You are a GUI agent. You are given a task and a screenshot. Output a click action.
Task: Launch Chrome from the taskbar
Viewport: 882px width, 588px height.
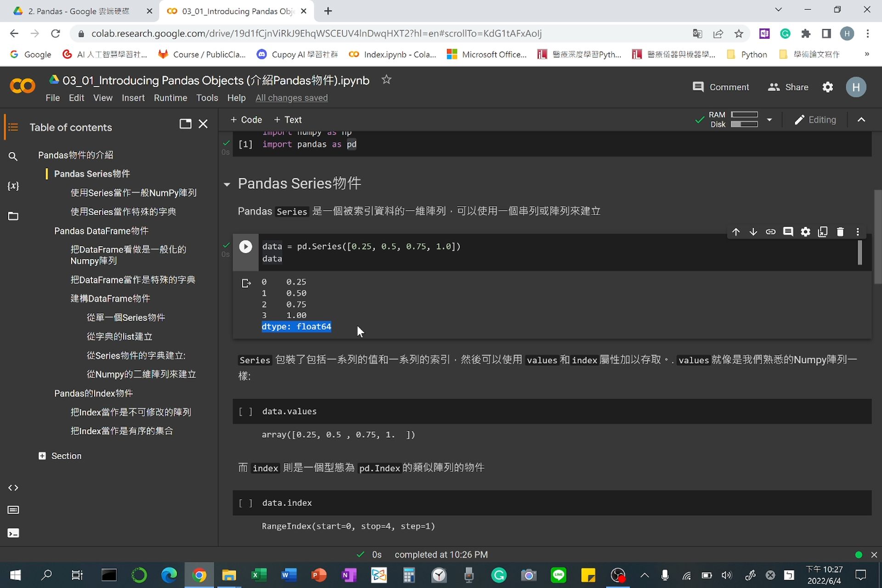coord(199,575)
